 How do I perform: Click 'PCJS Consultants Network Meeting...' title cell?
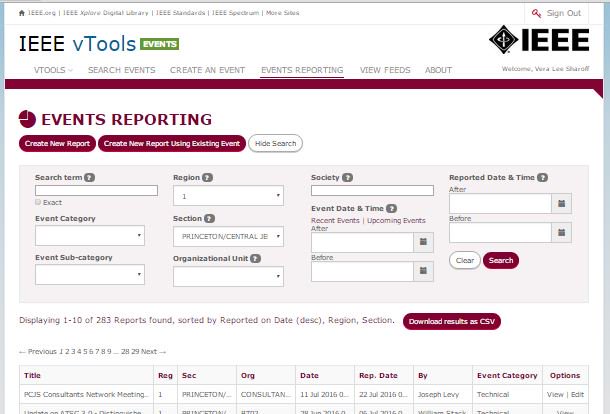click(x=86, y=395)
